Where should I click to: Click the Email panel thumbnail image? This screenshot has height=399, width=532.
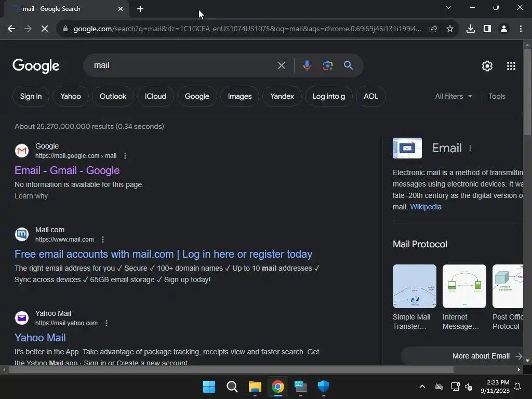(407, 148)
